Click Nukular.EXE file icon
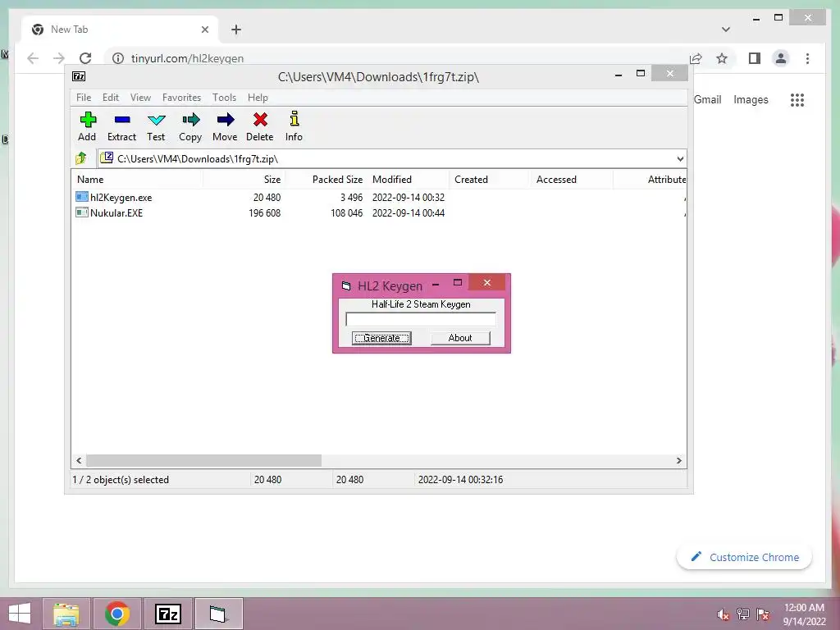The image size is (840, 630). tap(81, 212)
